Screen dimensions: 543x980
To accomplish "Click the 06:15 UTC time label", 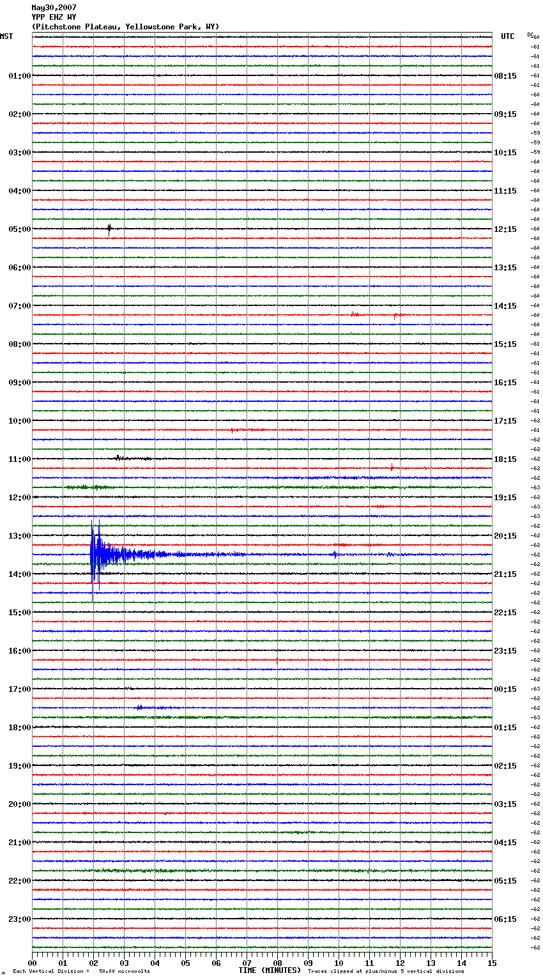I will point(505,919).
